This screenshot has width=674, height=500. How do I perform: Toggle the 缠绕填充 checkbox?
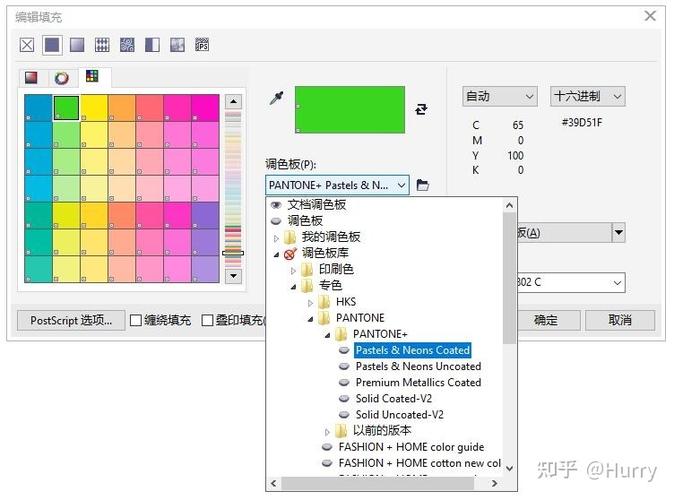point(136,320)
